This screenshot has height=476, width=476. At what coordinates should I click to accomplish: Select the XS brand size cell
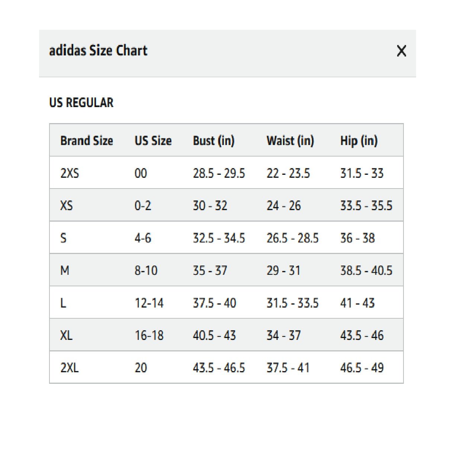(67, 205)
